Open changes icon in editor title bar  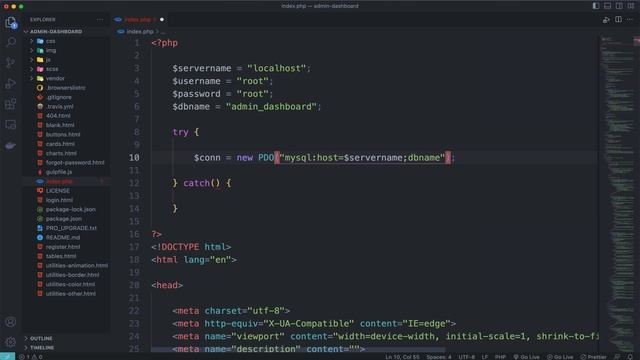(606, 20)
